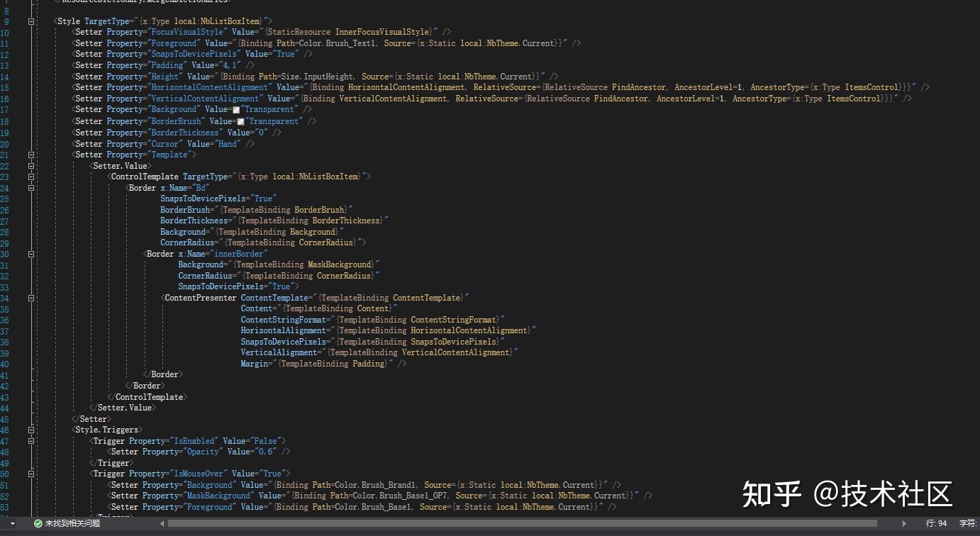
Task: Collapse the Setter Property Template block on line 21
Action: [x=31, y=155]
